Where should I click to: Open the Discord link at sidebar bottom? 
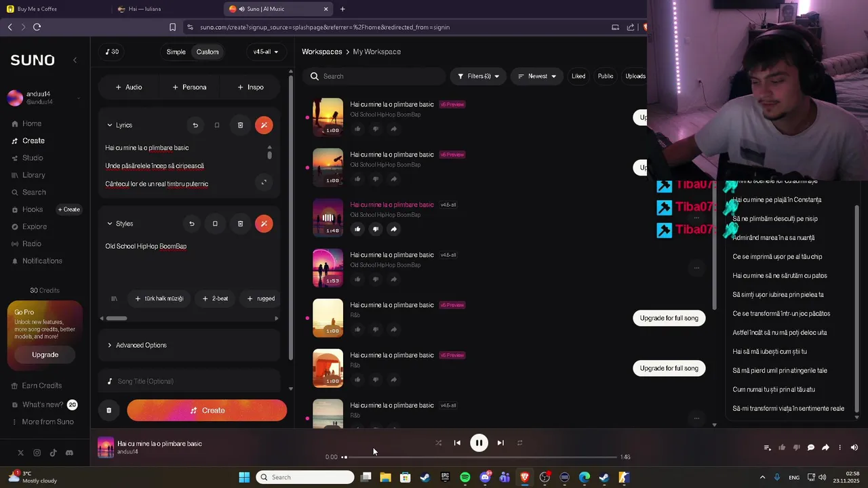69,453
